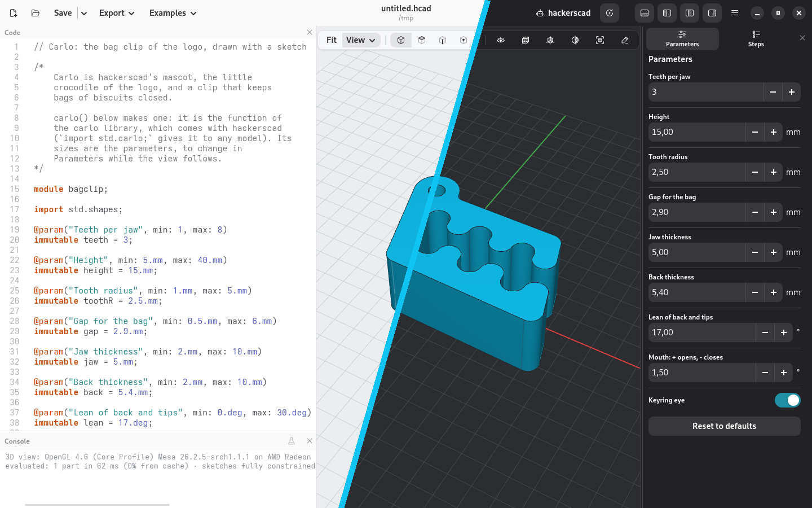
Task: Toggle the eye visibility icon in viewport toolbar
Action: (x=501, y=40)
